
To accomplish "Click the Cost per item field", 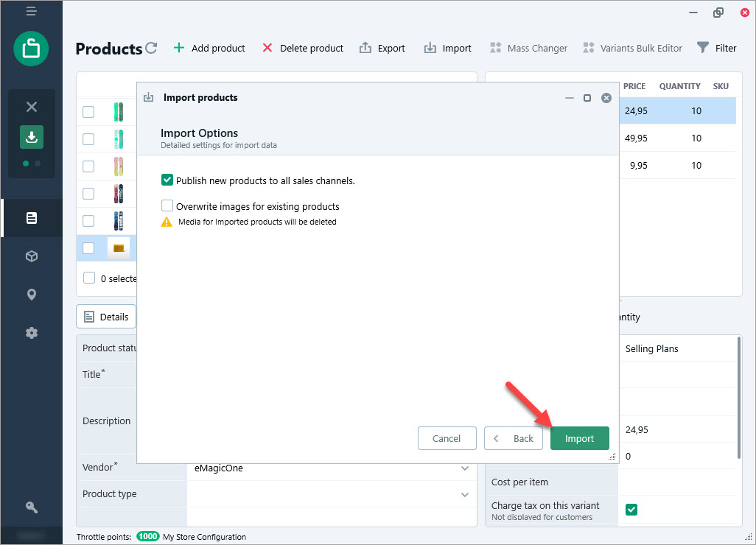I will point(677,482).
